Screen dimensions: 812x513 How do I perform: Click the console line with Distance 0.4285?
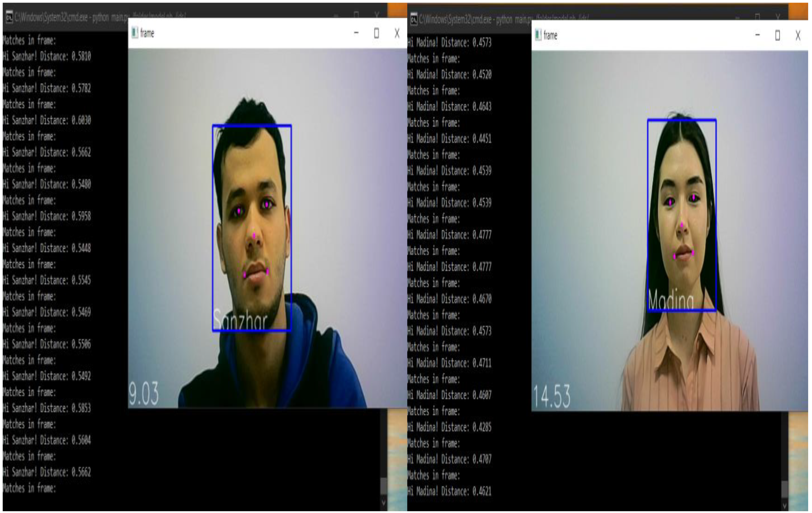[x=449, y=427]
